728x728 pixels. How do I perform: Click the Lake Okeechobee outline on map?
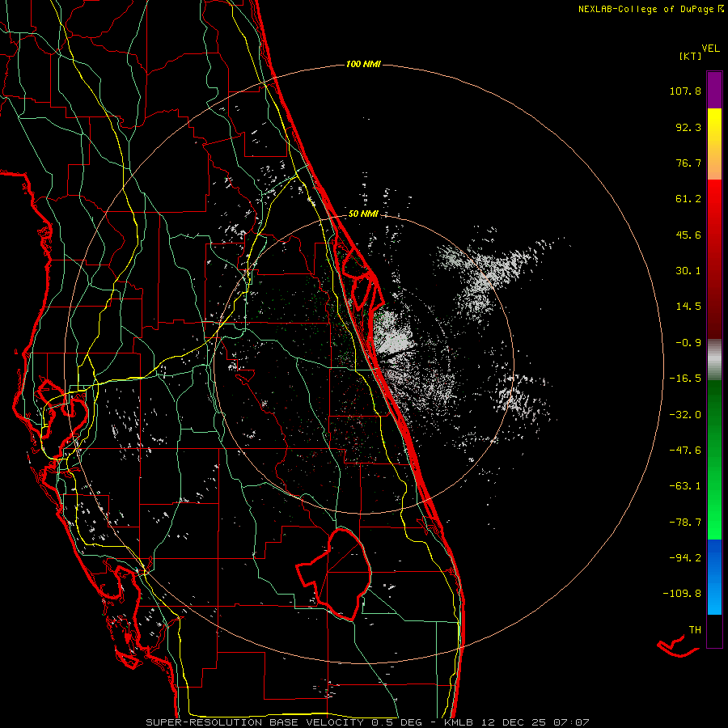coord(333,574)
